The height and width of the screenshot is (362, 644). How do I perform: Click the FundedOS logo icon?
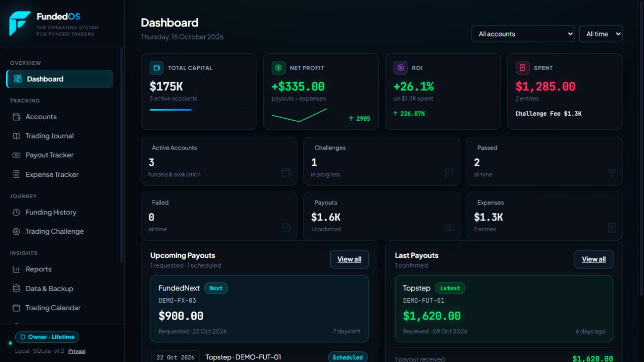(x=20, y=24)
